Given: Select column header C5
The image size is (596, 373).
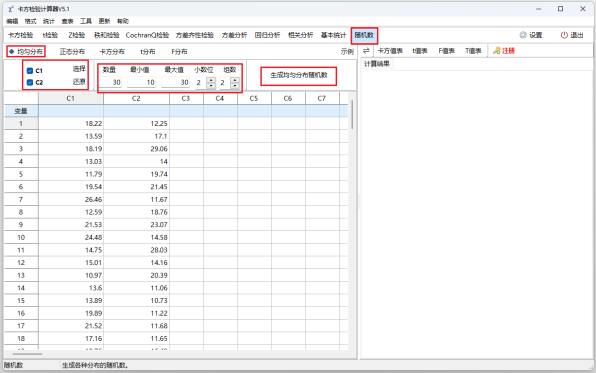Looking at the screenshot, I should click(254, 98).
